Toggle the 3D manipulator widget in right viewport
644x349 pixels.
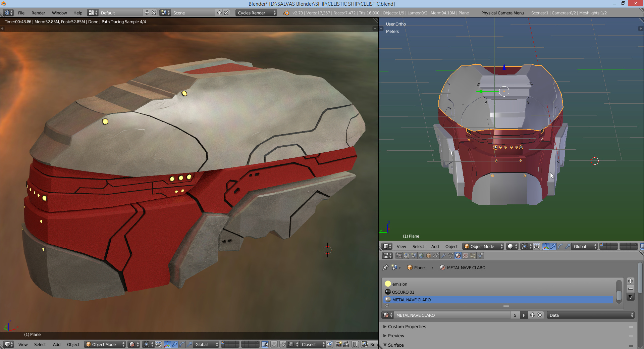tap(545, 246)
